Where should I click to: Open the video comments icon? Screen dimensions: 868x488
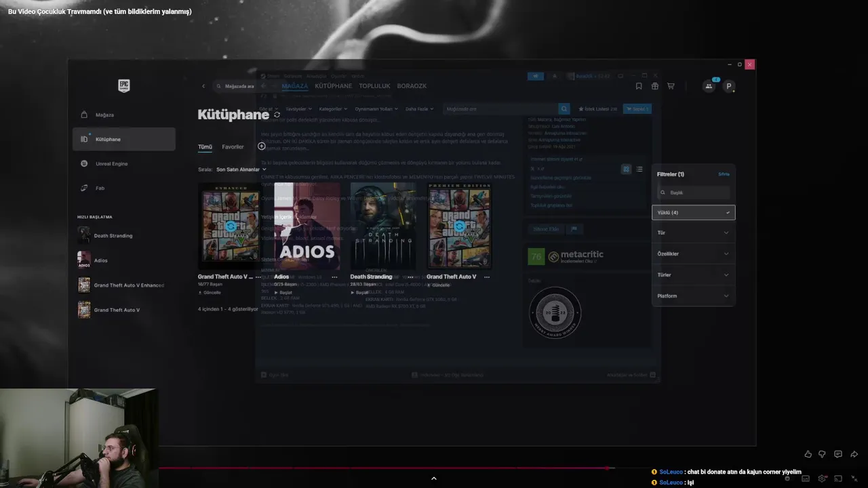click(838, 454)
